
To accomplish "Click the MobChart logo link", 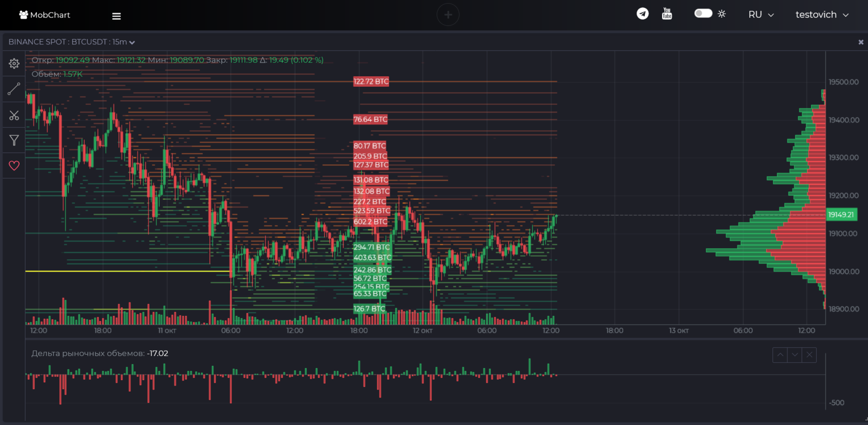I will 44,14.
